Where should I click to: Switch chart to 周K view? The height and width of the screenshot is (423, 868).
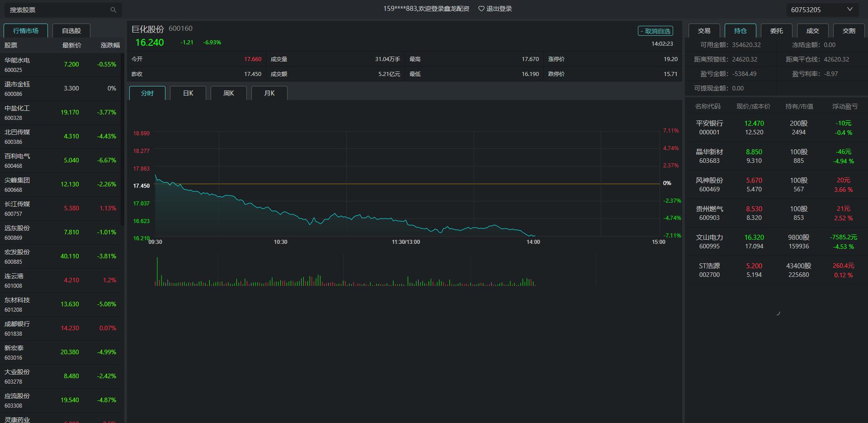tap(229, 93)
